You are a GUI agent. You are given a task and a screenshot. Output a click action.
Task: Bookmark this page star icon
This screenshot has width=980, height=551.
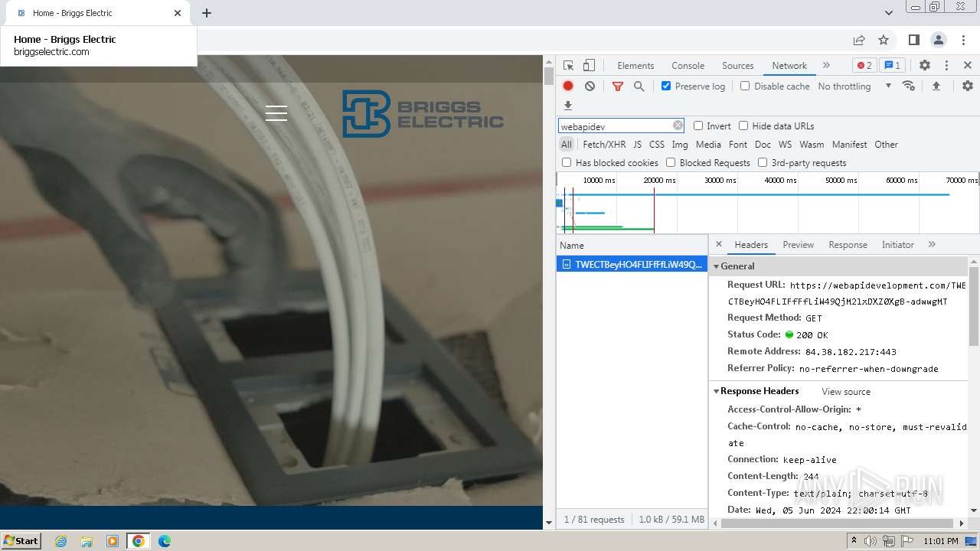point(884,40)
